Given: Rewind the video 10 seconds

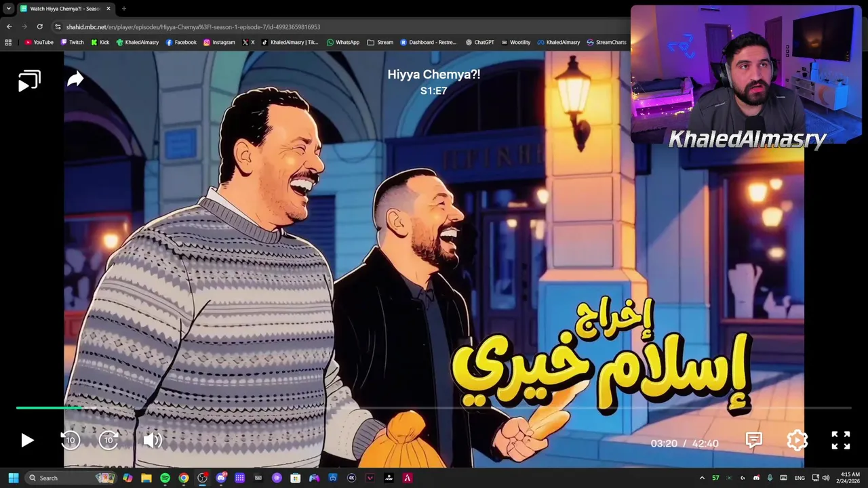Looking at the screenshot, I should [x=70, y=441].
